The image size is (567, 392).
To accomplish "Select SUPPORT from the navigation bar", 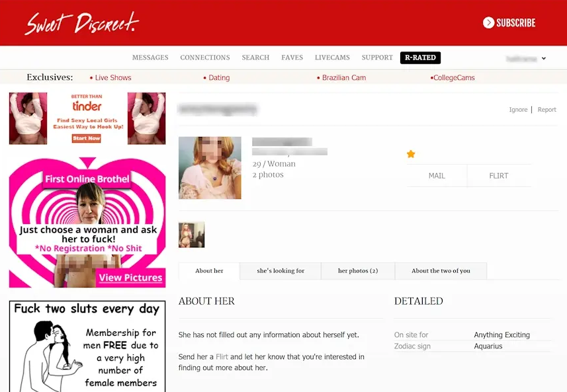I will (x=376, y=58).
